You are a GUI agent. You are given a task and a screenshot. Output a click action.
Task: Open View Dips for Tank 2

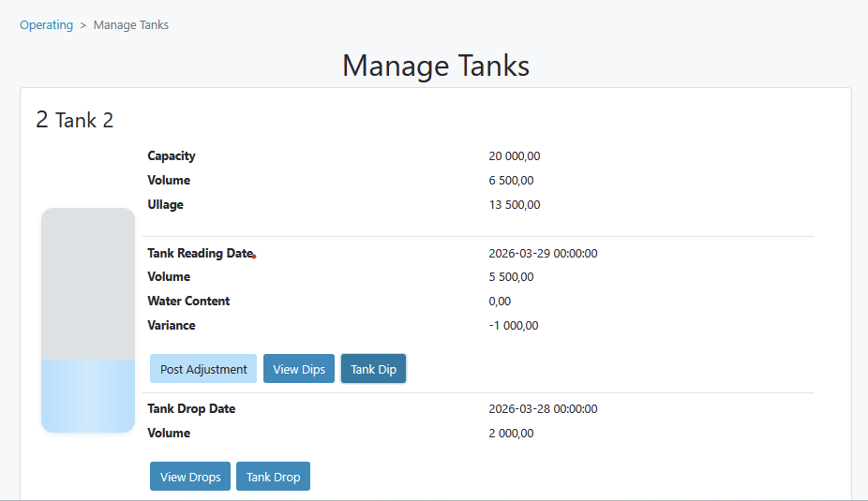(299, 369)
